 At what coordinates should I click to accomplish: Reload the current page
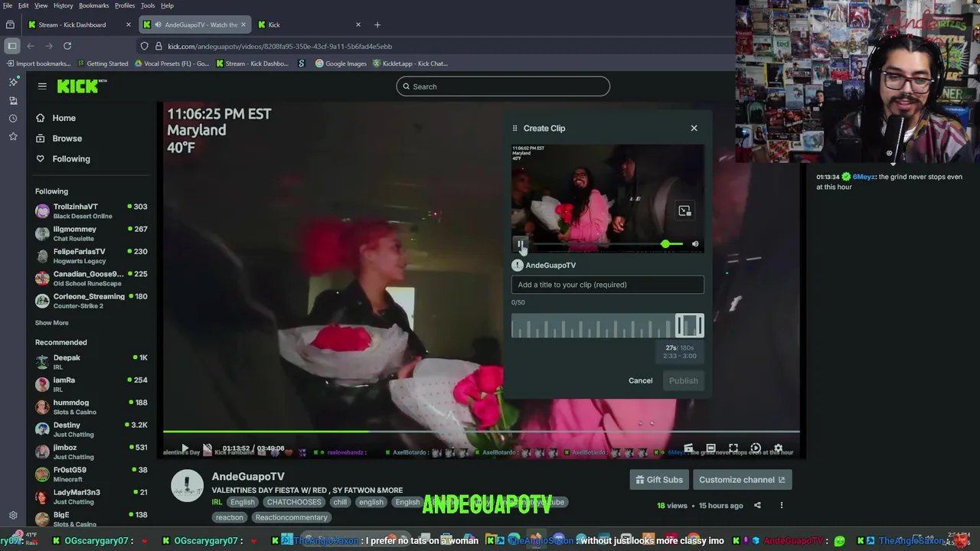(67, 46)
